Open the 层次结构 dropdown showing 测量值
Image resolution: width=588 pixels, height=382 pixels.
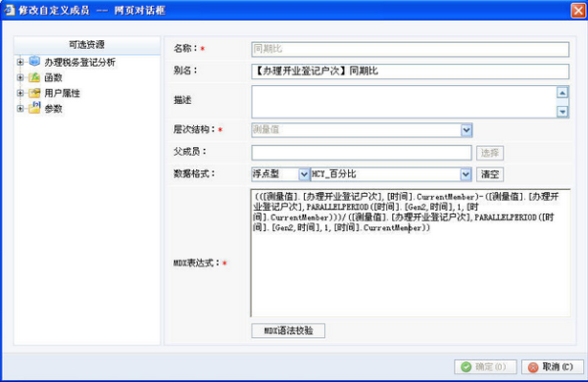pyautogui.click(x=466, y=130)
